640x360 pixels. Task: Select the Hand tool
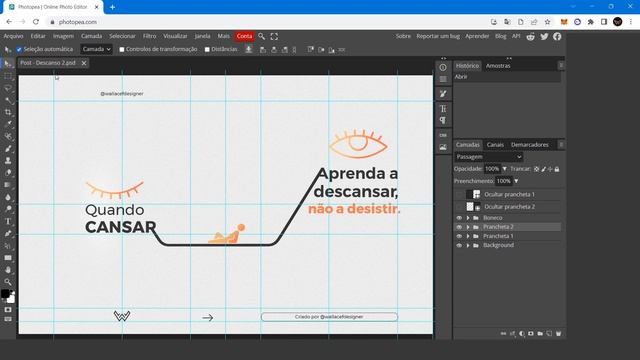(8, 270)
